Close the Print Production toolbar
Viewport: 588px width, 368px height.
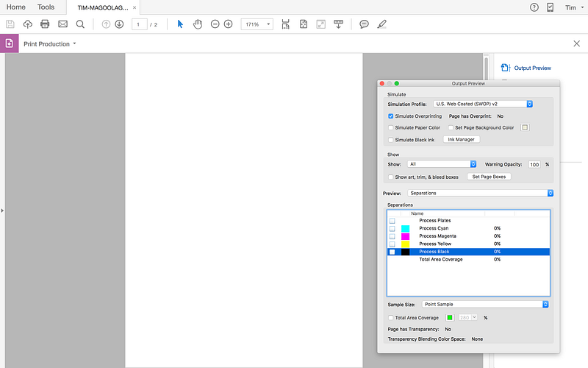click(577, 43)
